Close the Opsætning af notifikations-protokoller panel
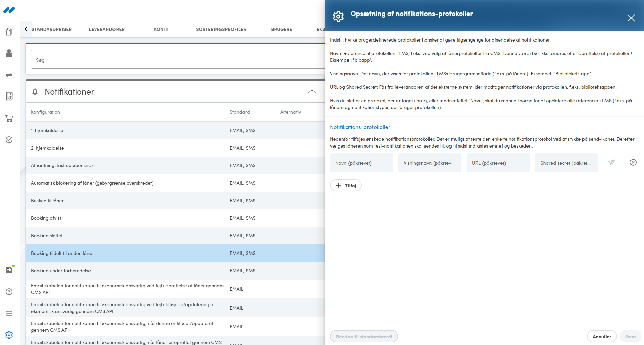 click(x=631, y=18)
